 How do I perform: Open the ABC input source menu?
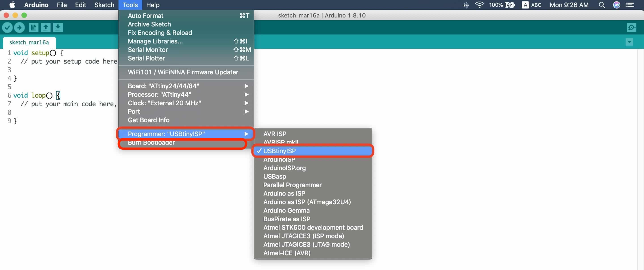(532, 5)
